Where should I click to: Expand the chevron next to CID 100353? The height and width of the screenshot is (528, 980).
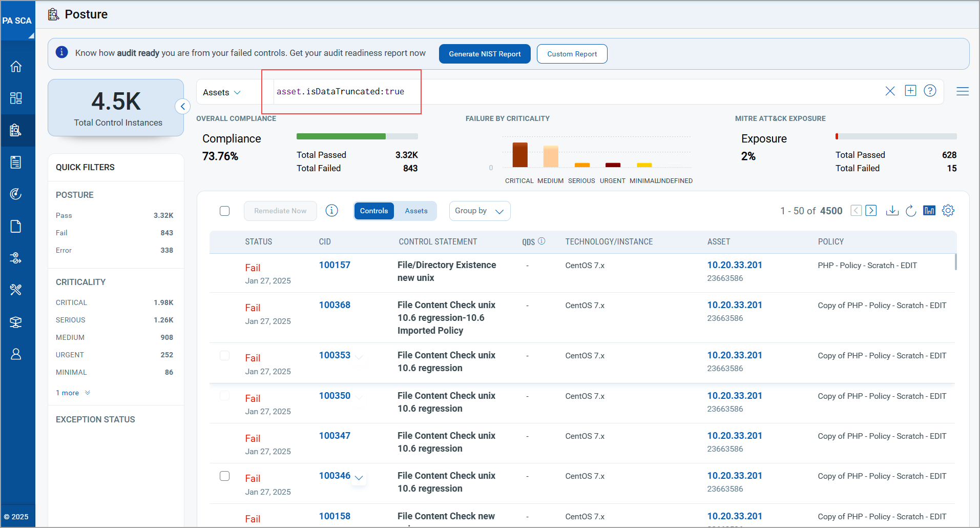359,357
